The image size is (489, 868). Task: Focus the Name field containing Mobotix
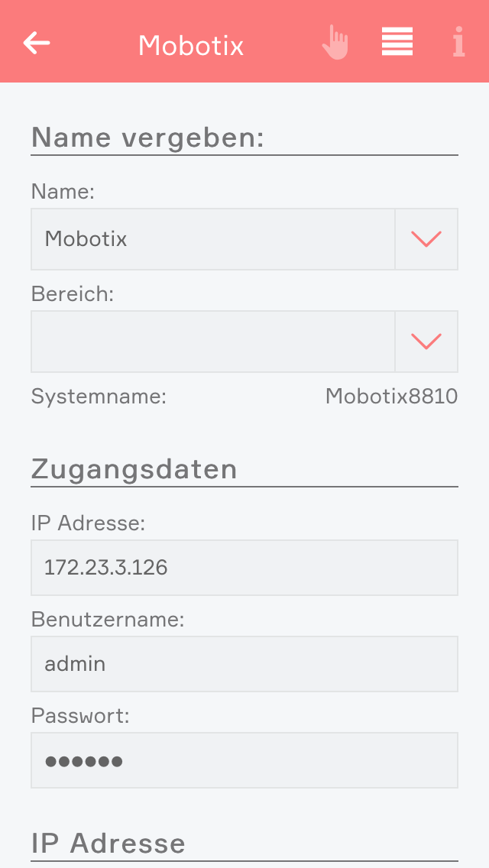click(x=212, y=239)
